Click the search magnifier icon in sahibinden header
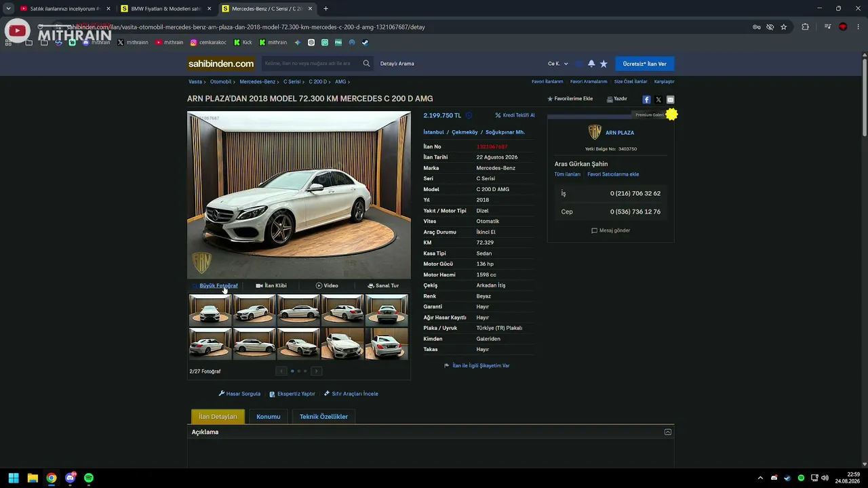Image resolution: width=868 pixels, height=488 pixels. point(366,64)
